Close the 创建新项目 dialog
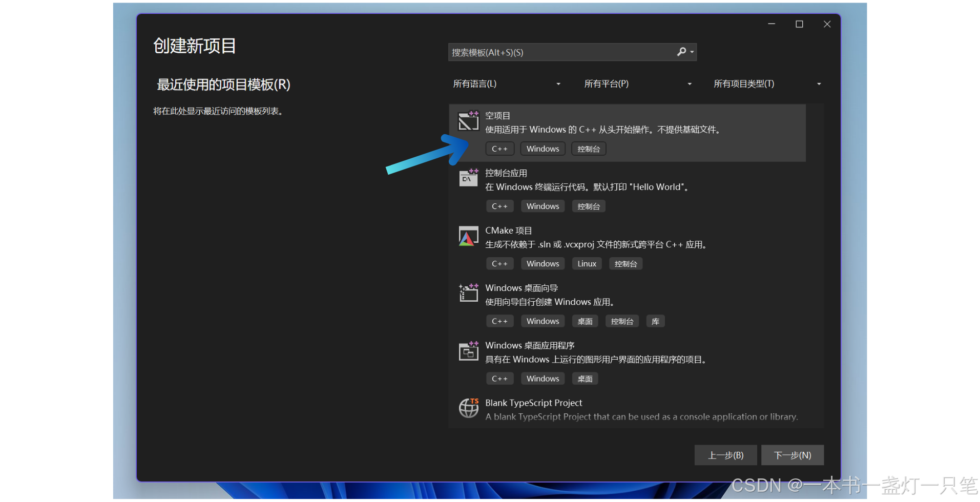Screen dimensions: 980x502 (827, 24)
